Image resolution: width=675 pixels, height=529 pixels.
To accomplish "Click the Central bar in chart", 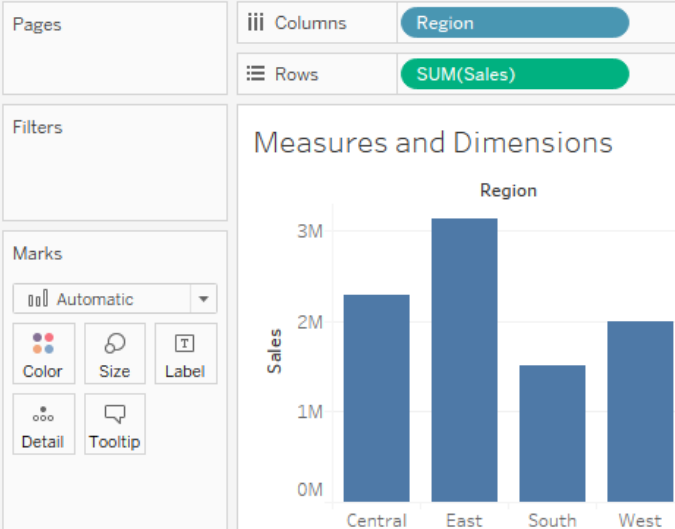I will click(377, 398).
